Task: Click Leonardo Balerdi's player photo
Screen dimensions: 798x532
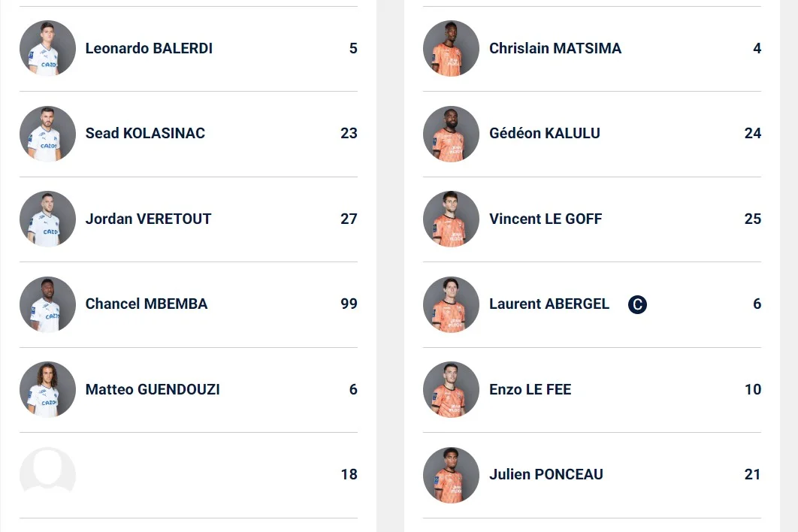Action: (47, 48)
